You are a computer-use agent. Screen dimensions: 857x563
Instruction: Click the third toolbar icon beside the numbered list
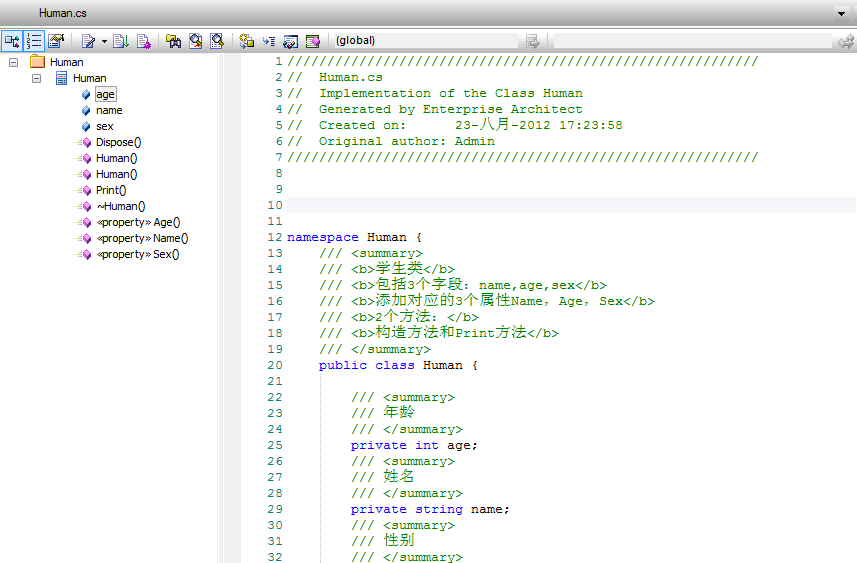pos(56,41)
